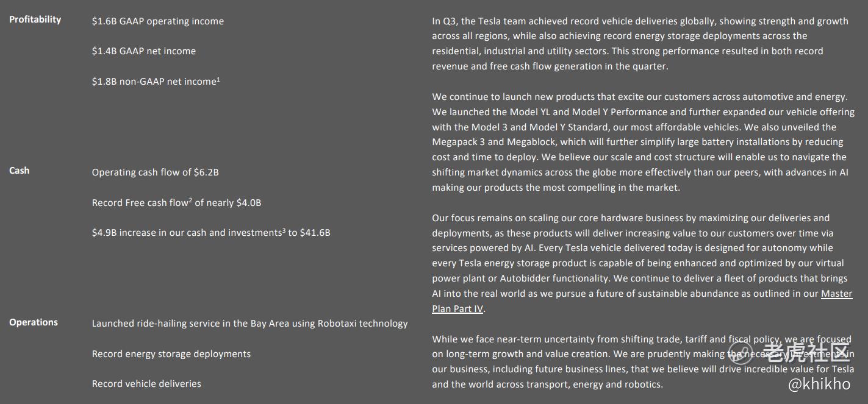Click footnote marker 3 after "cash and investments"

(284, 230)
